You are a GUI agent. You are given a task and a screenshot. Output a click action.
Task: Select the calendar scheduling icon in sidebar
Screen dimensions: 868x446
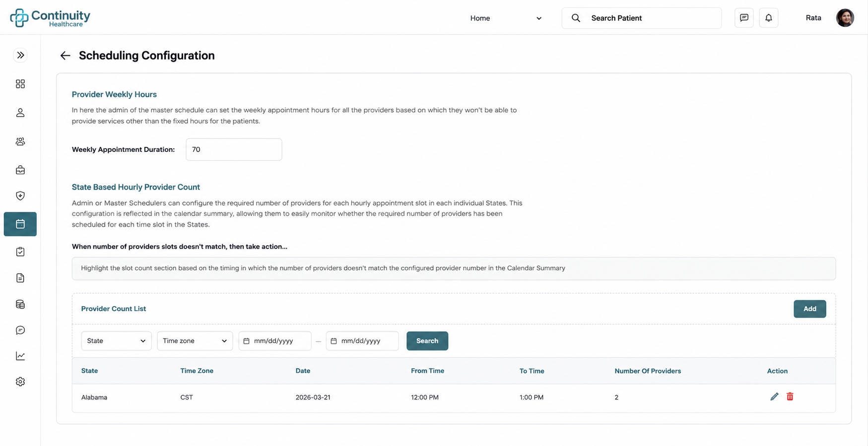tap(20, 224)
